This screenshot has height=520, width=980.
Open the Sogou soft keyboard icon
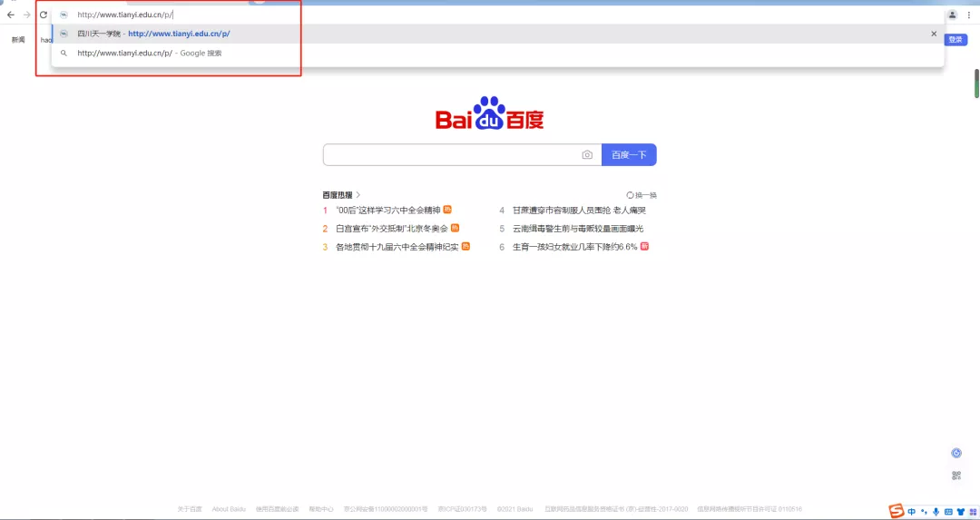point(948,511)
